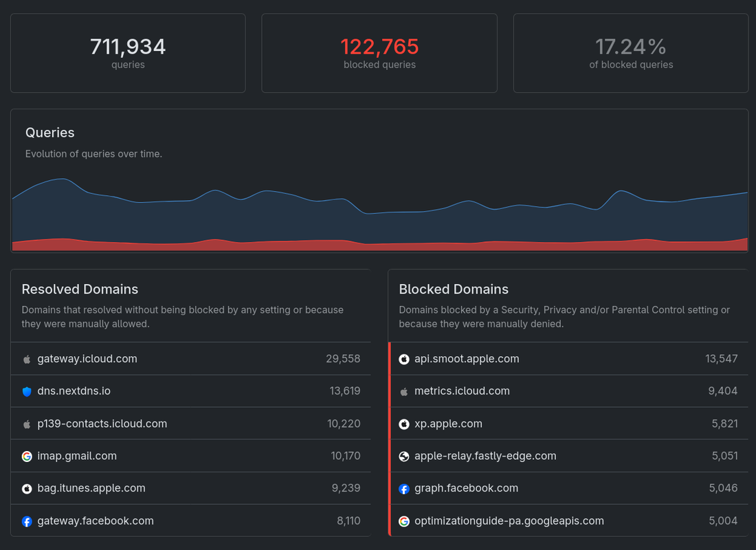
Task: Click the 9,239 count for bag.itunes.apple.com
Action: coord(346,488)
